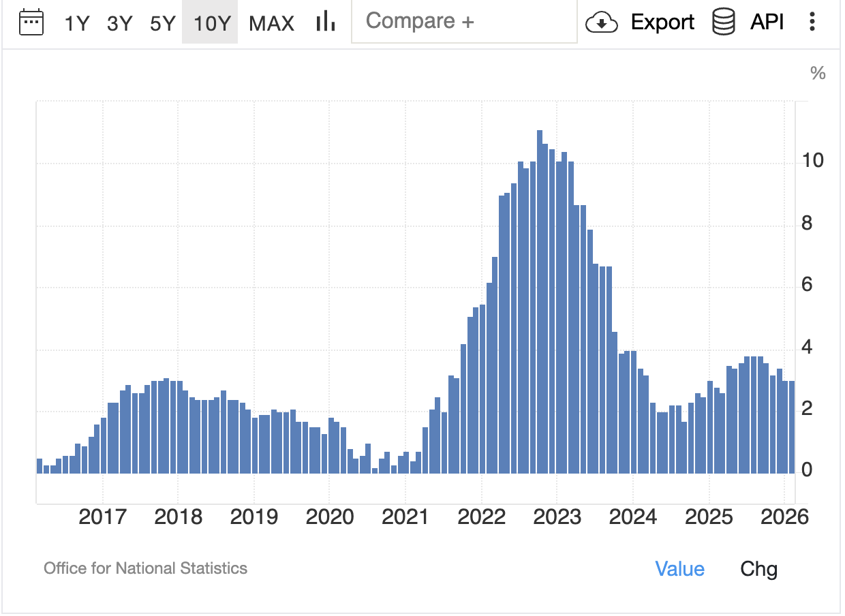Click the 2022 x-axis label
845x616 pixels.
coord(482,517)
